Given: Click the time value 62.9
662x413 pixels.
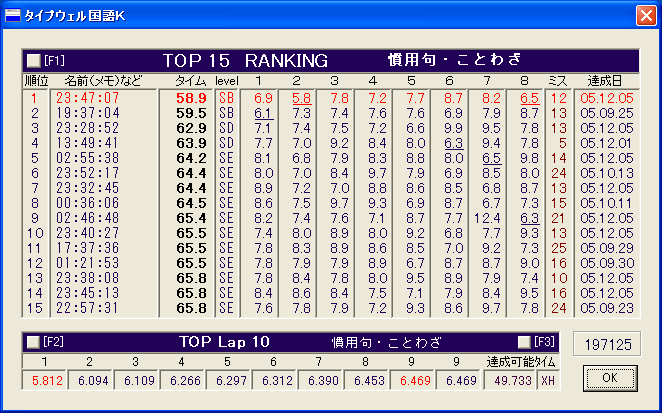Looking at the screenshot, I should 191,128.
